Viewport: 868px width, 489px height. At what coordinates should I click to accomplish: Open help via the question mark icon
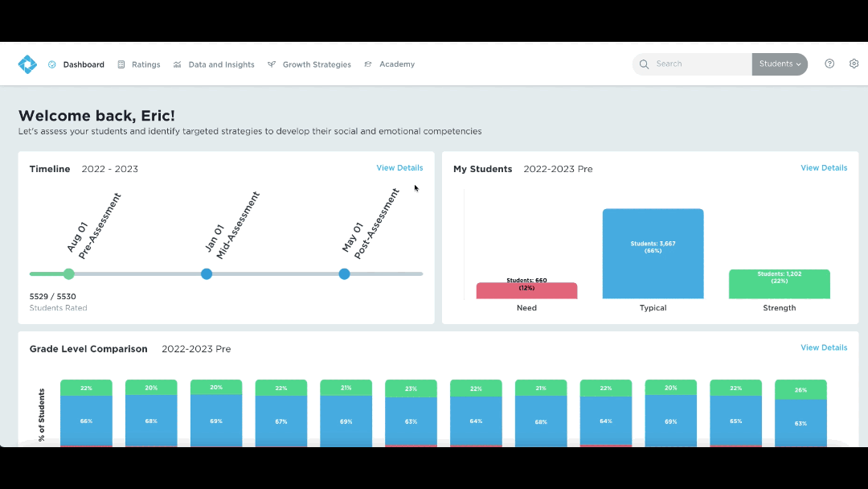coord(829,64)
